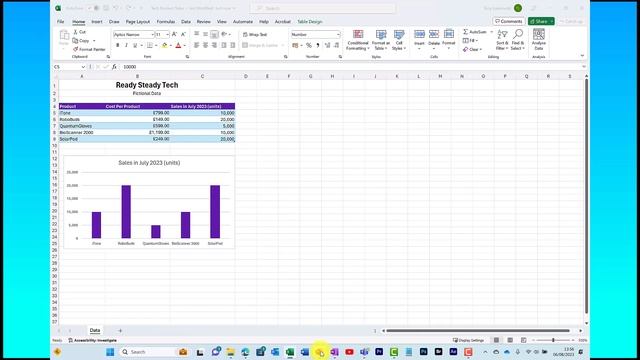Decrease the cell indent

tap(224, 45)
